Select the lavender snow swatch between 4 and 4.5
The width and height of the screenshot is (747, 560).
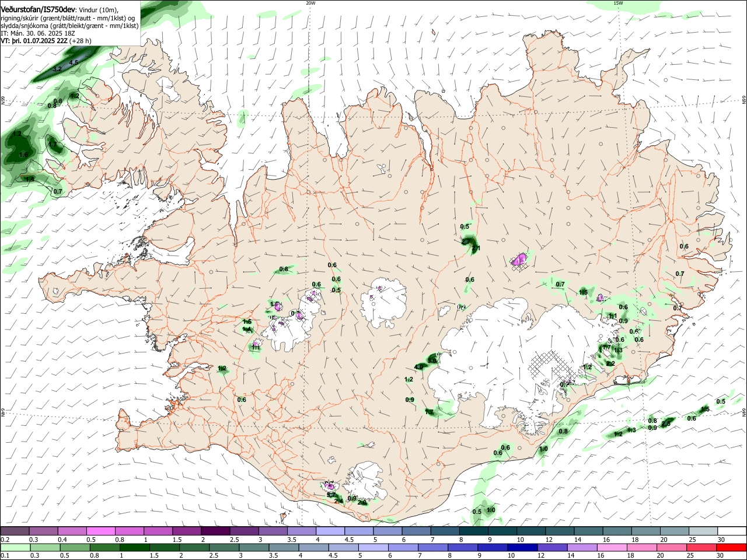[330, 531]
